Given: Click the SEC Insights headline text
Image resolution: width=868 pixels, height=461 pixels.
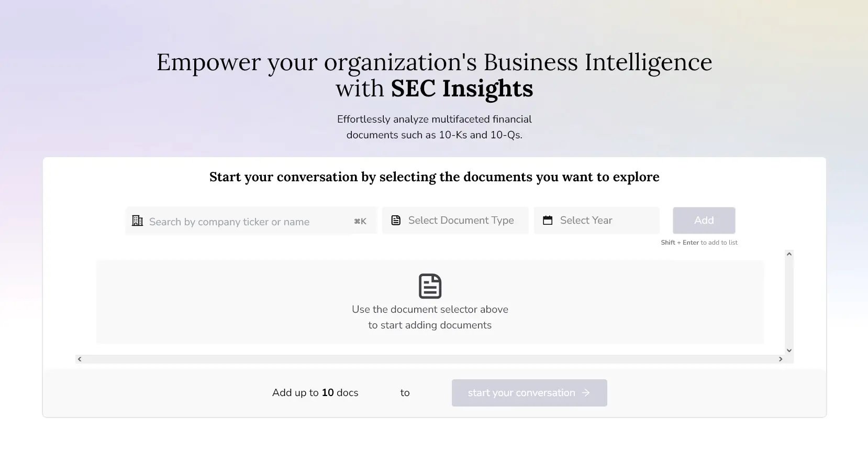Looking at the screenshot, I should tap(462, 89).
